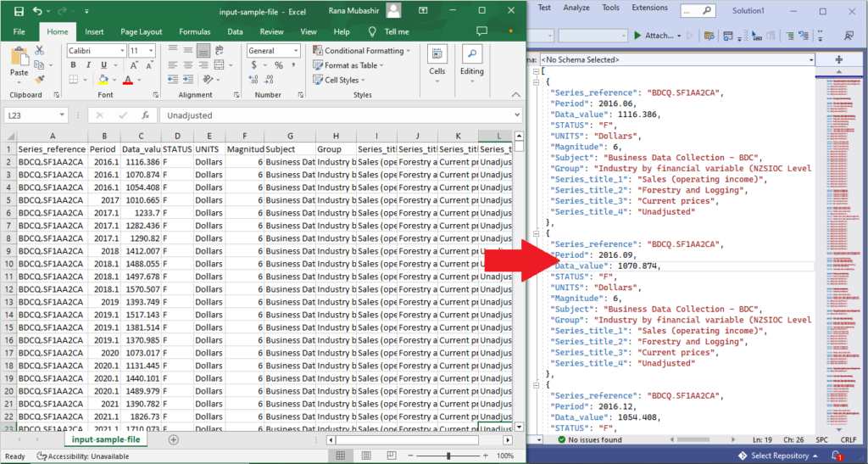Undo the last action in Excel
Image resolution: width=868 pixels, height=464 pixels.
click(x=37, y=11)
